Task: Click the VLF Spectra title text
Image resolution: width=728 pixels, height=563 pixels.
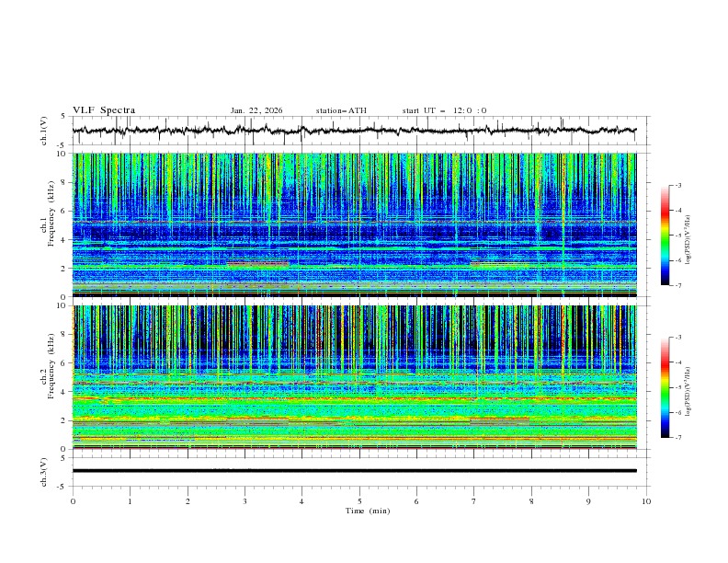Action: click(x=104, y=110)
